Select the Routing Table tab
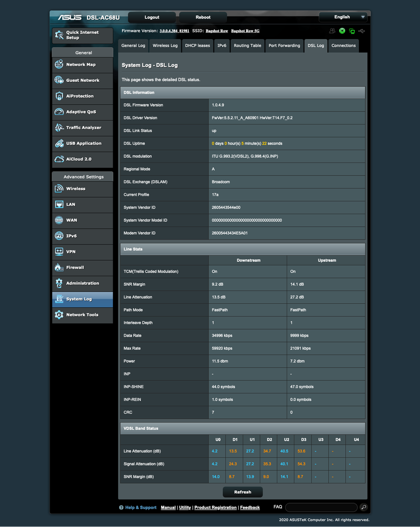Screen dimensions: 420x527 click(x=248, y=46)
